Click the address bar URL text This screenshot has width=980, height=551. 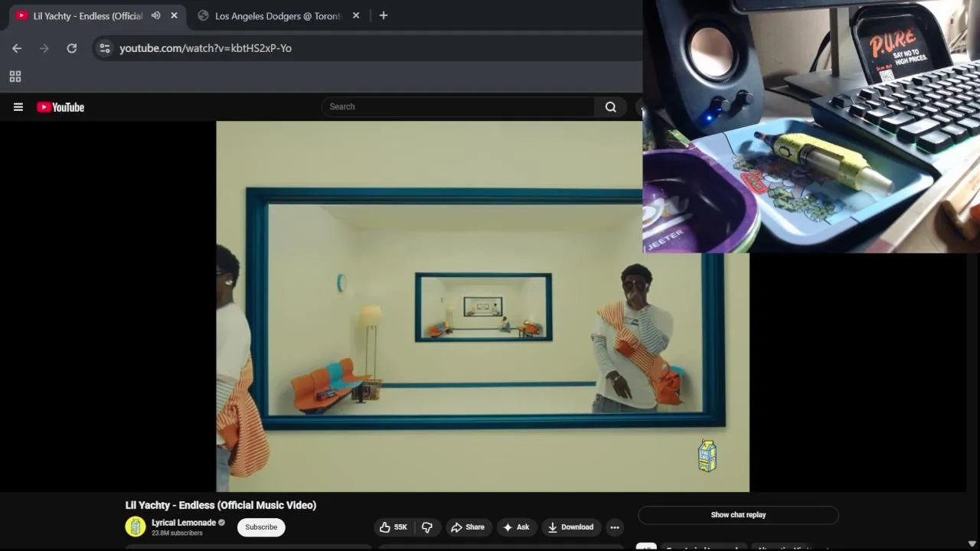(205, 48)
